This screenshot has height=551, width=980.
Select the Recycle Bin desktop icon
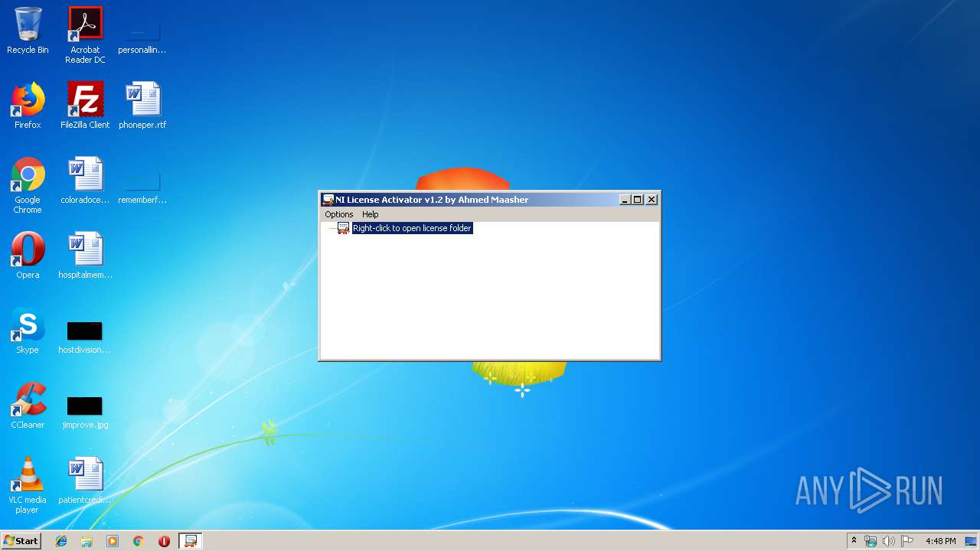click(28, 31)
